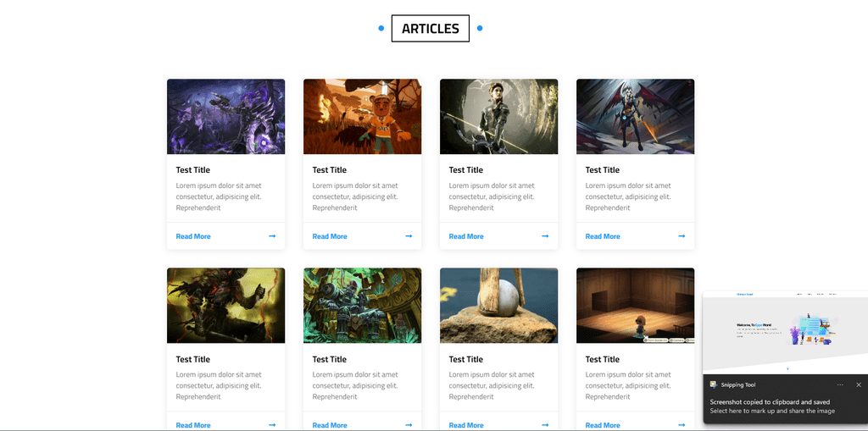Click the stone ball on rock article image
The height and width of the screenshot is (431, 868).
tap(498, 306)
